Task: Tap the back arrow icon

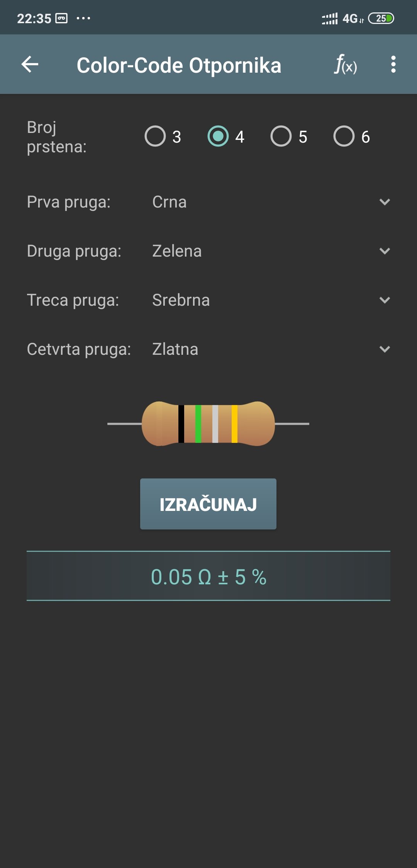Action: (x=30, y=64)
